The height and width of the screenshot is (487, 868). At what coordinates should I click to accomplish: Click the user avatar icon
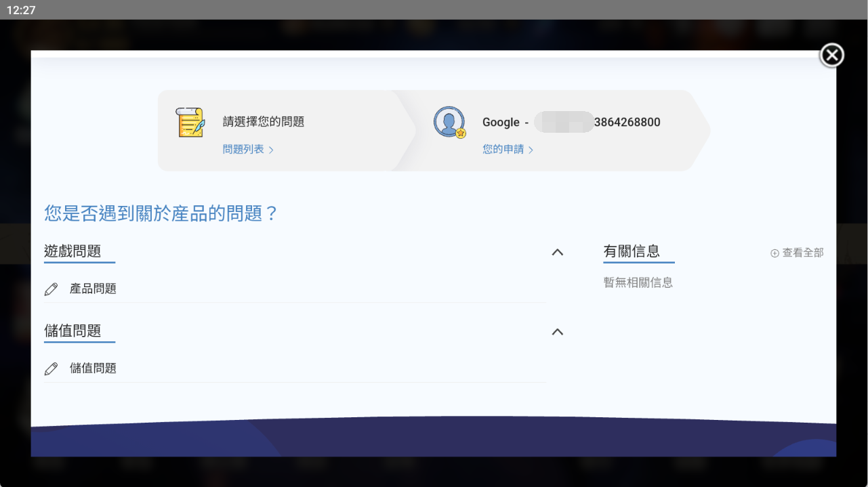[449, 123]
